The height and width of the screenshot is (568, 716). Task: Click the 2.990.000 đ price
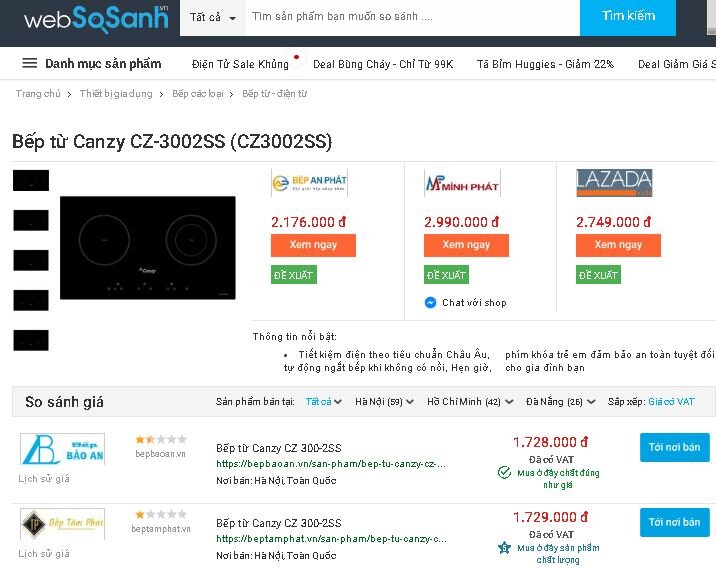(x=462, y=222)
